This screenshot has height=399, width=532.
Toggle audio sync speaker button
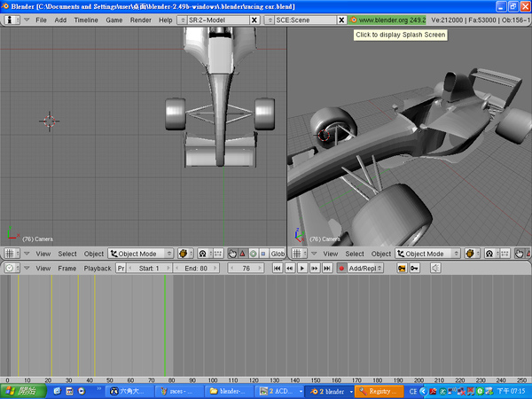[x=435, y=268]
